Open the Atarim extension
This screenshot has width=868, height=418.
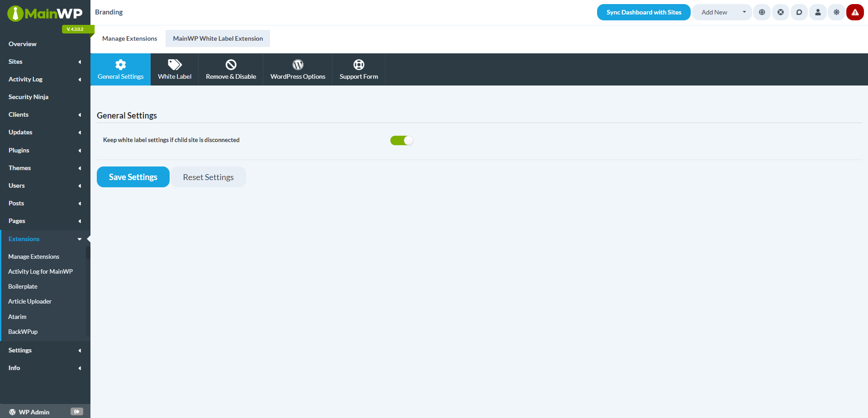coord(17,317)
